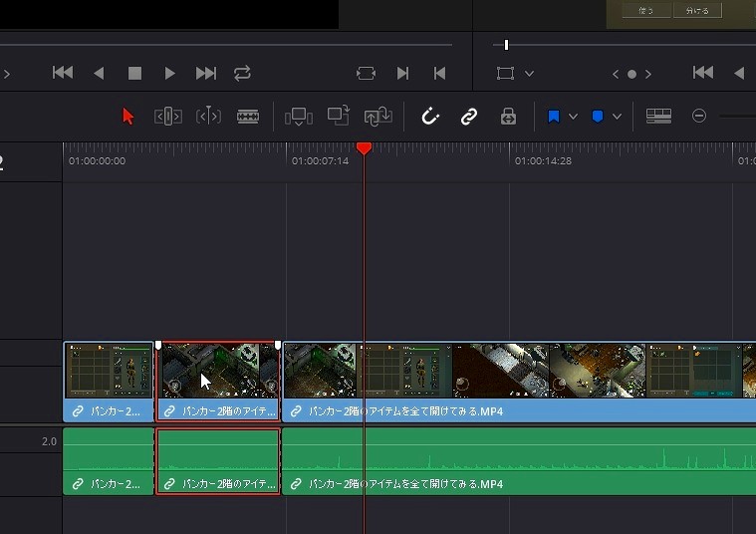Expand the flag color dropdown arrow
Viewport: 756px width, 534px height.
pos(573,117)
